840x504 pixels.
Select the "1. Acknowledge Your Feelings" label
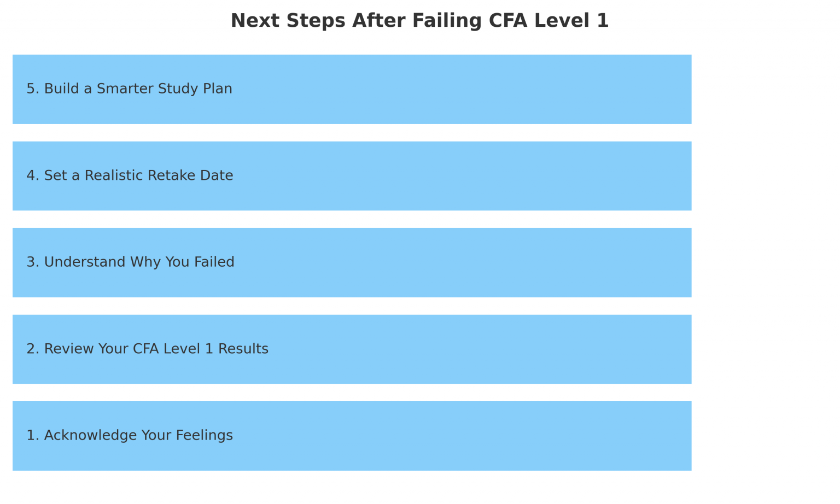click(x=130, y=435)
